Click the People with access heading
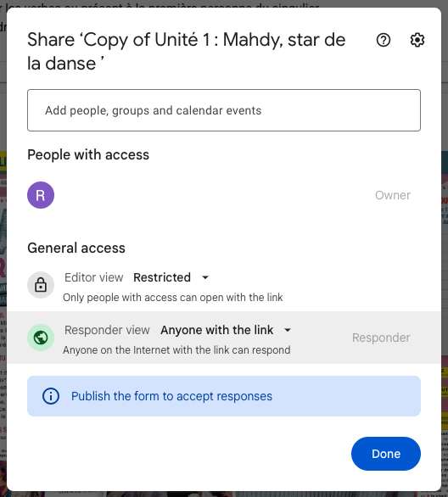The height and width of the screenshot is (497, 448). (88, 154)
